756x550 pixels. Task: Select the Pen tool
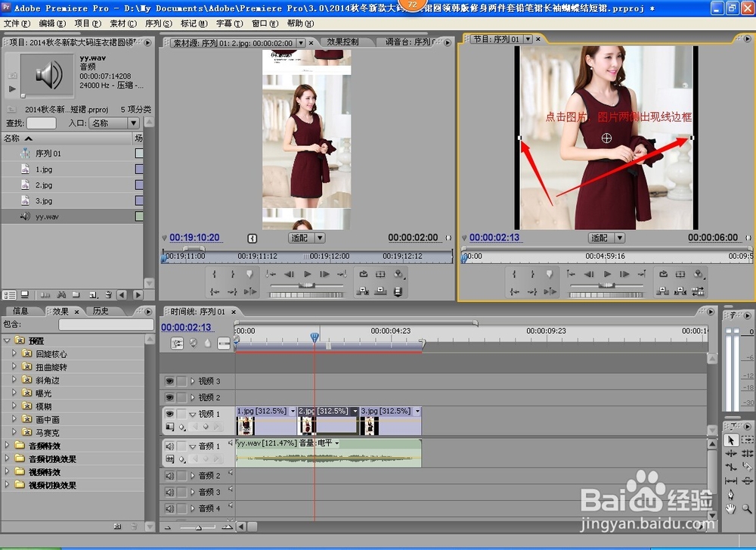click(730, 495)
